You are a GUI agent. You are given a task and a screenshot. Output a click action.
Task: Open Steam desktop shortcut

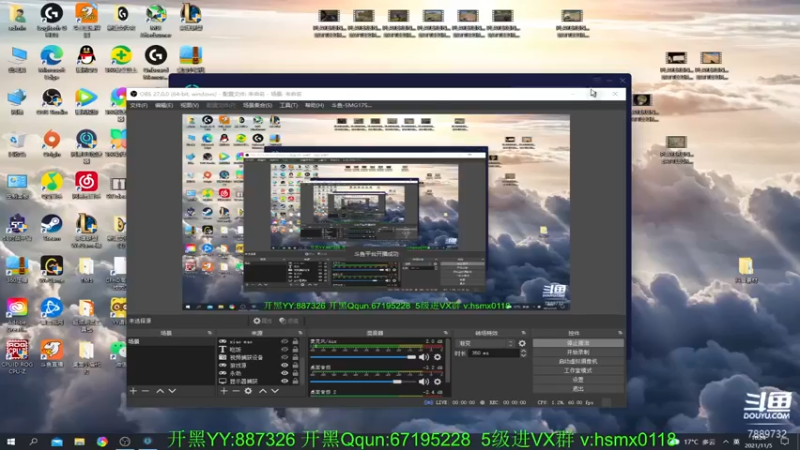tap(52, 228)
